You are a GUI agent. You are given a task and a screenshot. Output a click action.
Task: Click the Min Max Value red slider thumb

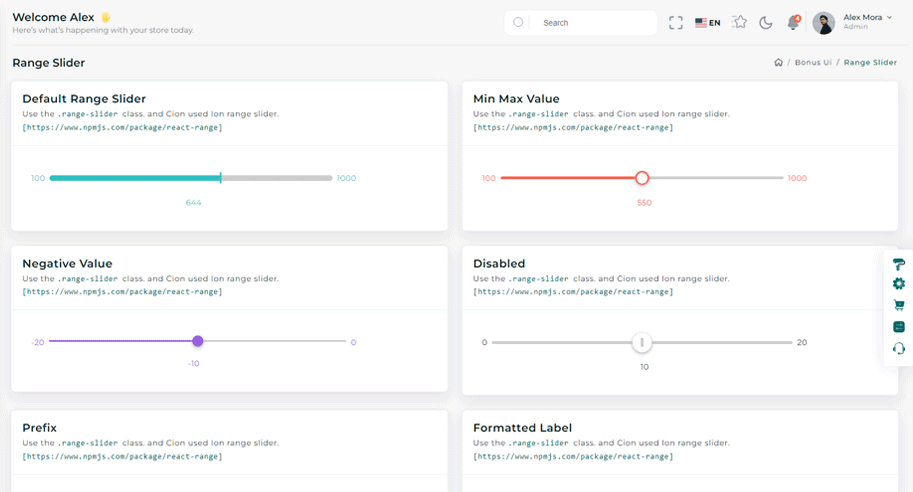coord(642,178)
